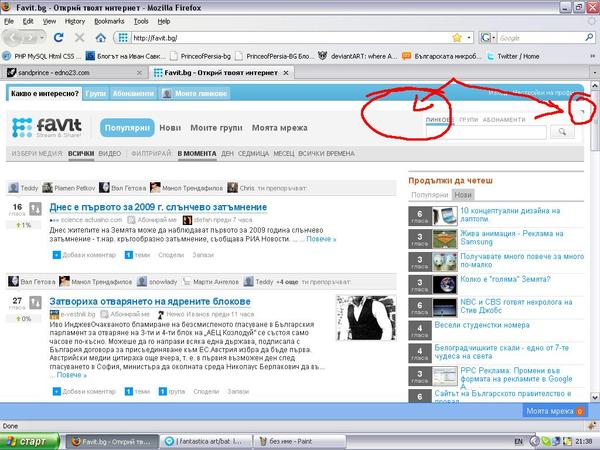The height and width of the screenshot is (450, 600).
Task: Show more bookmarks with the toolbar chevron
Action: [x=593, y=56]
